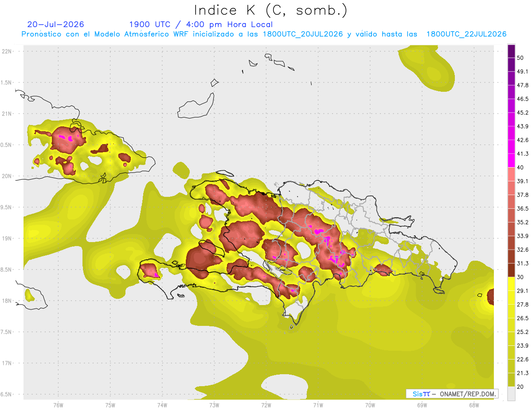532x411 pixels.
Task: Click the '40' colorbar value label
Action: [520, 168]
